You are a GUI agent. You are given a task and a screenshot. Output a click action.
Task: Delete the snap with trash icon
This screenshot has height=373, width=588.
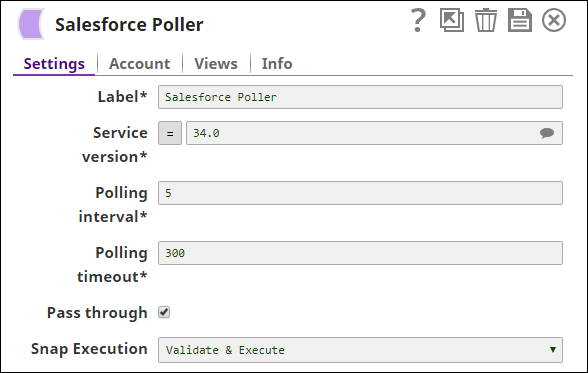[486, 20]
